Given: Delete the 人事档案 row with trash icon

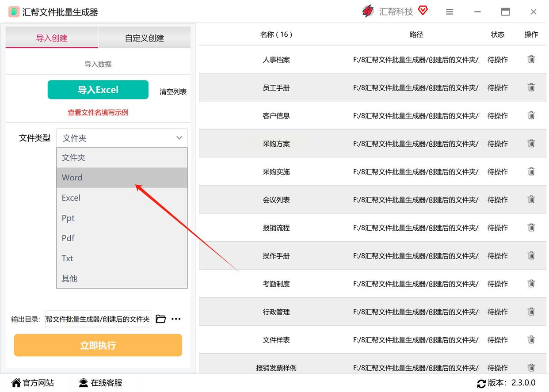Looking at the screenshot, I should (531, 59).
